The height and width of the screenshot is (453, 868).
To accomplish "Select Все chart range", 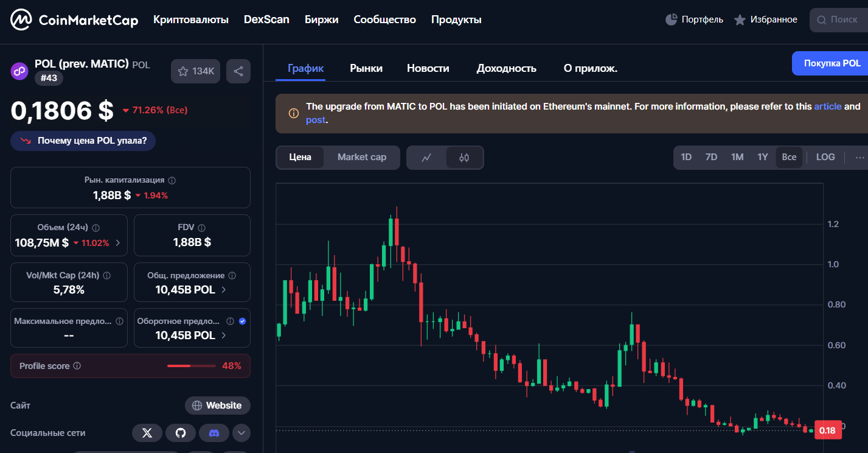I will [x=789, y=157].
